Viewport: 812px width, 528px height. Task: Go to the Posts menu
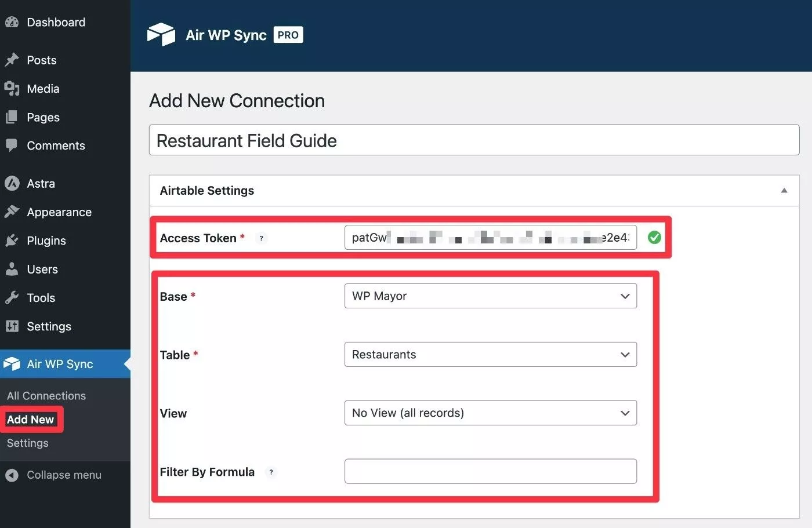pos(65,60)
